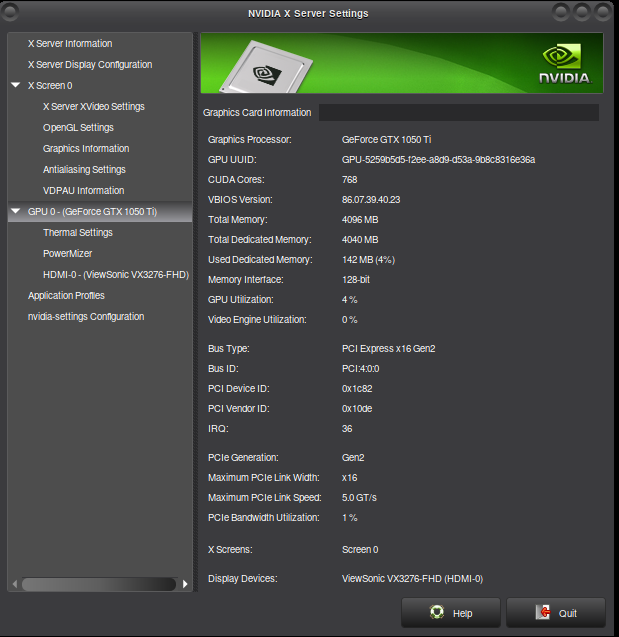Click the Quit button
Screen dimensions: 619x637
tap(556, 613)
